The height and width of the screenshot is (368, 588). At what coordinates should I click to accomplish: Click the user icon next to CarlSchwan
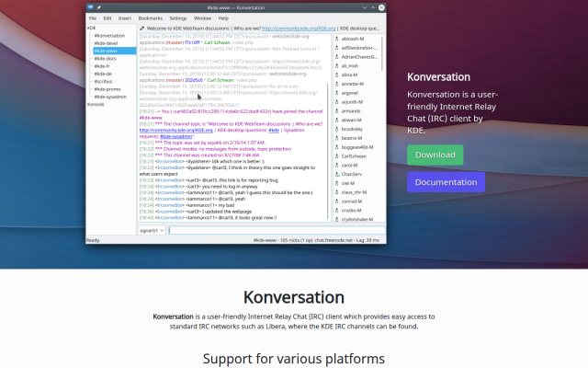point(337,155)
